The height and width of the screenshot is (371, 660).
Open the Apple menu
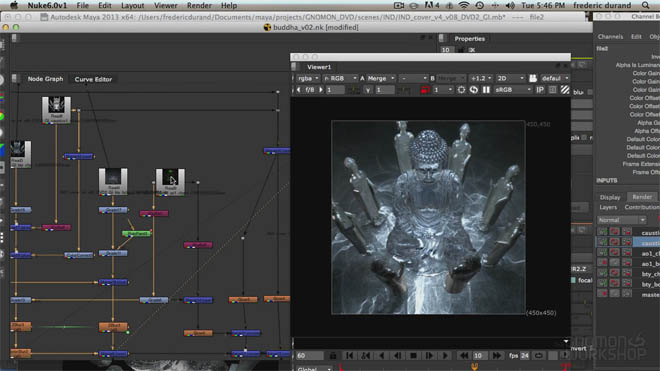coord(14,5)
